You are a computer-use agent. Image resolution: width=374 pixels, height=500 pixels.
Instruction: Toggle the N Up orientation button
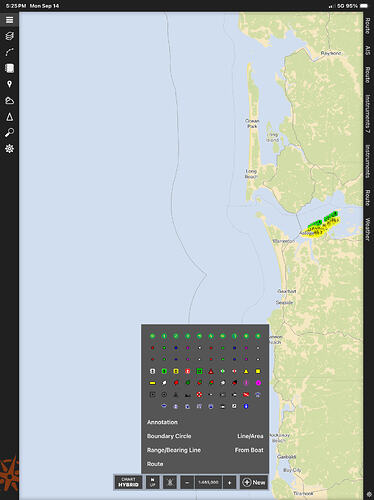click(153, 482)
